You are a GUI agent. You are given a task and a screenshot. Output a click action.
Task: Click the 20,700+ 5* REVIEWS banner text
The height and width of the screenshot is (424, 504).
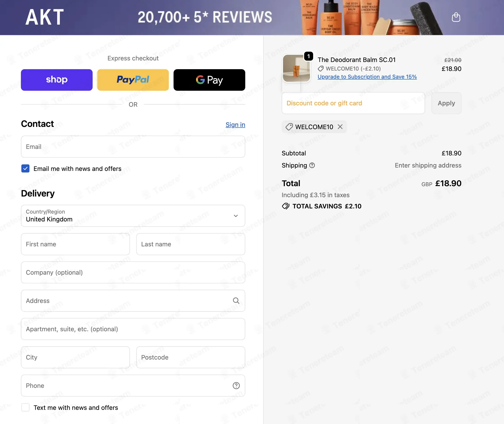point(205,17)
